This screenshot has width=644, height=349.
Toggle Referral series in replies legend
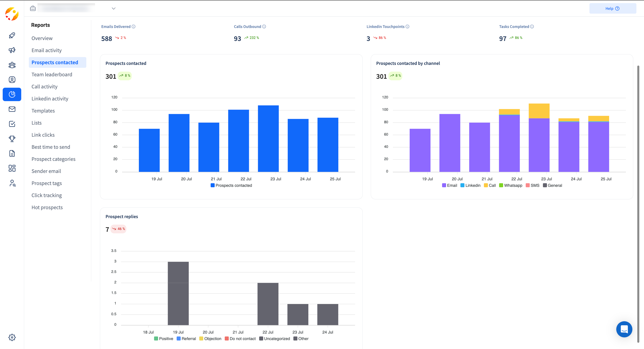pyautogui.click(x=186, y=339)
